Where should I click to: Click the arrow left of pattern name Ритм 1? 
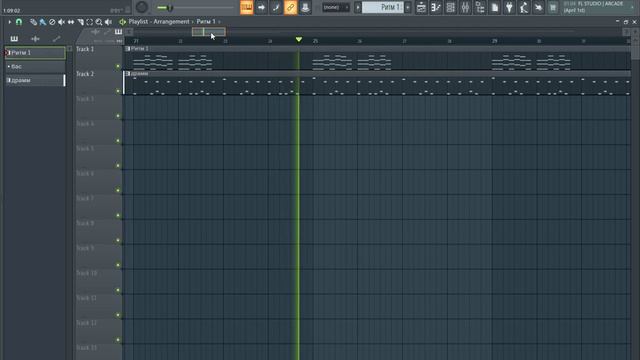click(x=358, y=7)
